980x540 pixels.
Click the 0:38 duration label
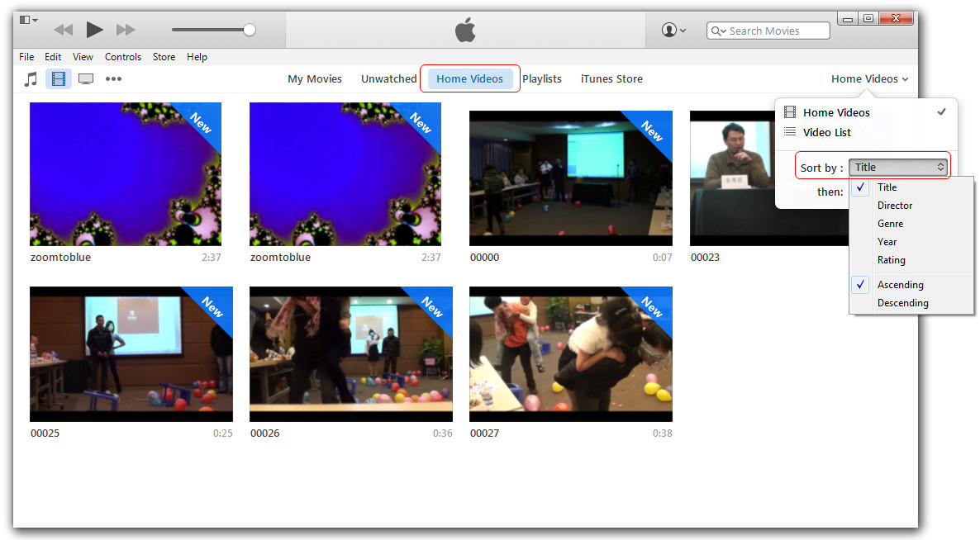pyautogui.click(x=663, y=433)
